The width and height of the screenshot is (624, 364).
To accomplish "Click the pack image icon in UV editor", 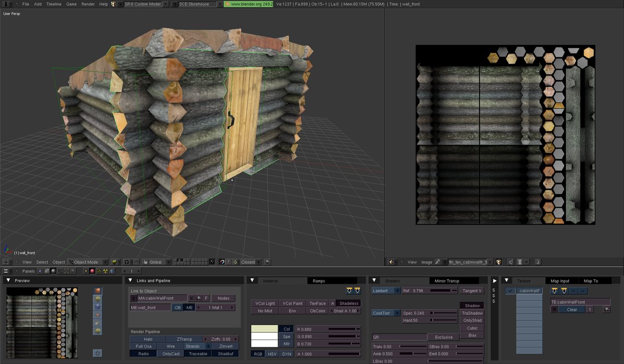I will (x=499, y=262).
